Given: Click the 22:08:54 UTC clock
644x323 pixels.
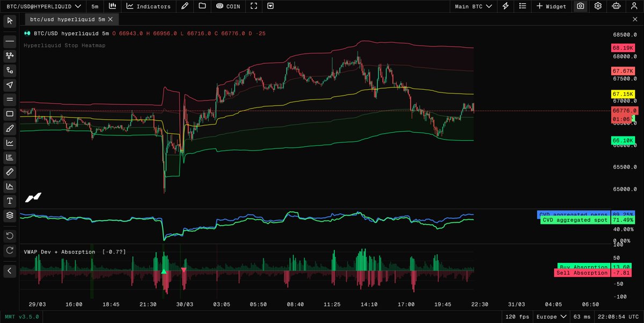Looking at the screenshot, I should 617,317.
